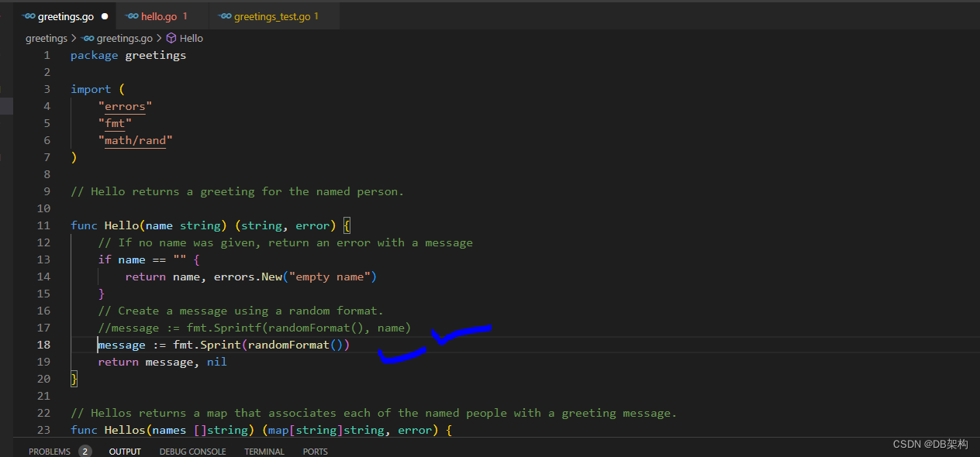The image size is (980, 457).
Task: Click the unsaved dot on greetings.go tab
Action: click(x=105, y=16)
